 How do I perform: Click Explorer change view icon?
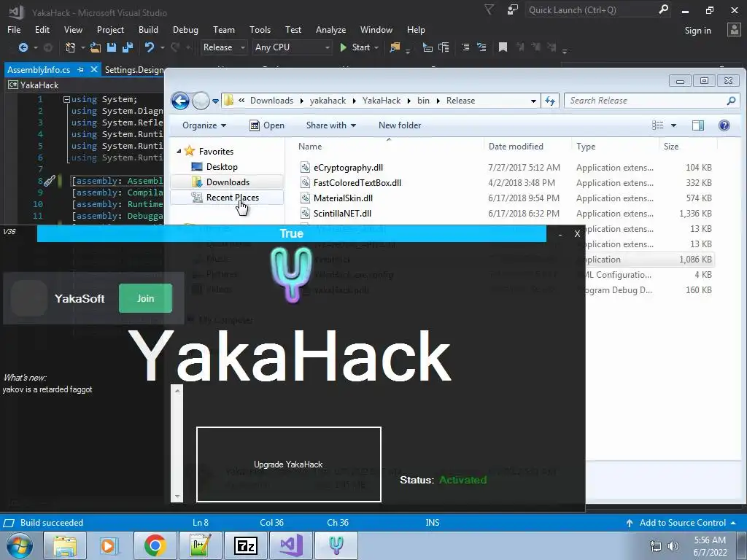[658, 125]
